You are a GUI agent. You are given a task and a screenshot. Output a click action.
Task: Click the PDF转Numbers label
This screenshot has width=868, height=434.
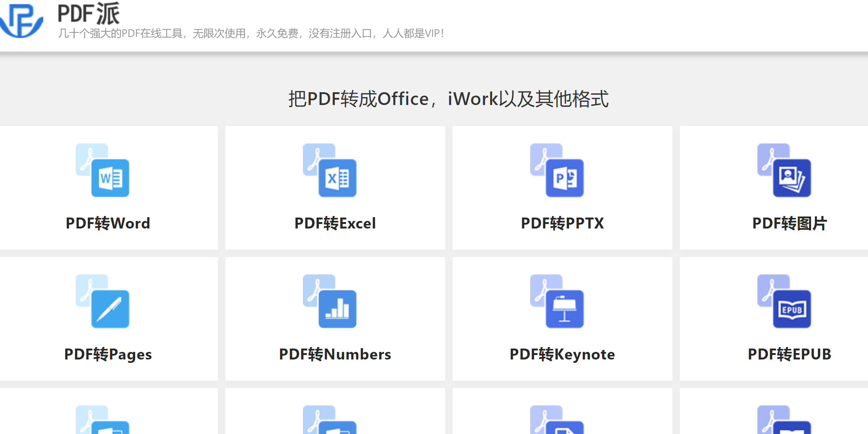335,354
